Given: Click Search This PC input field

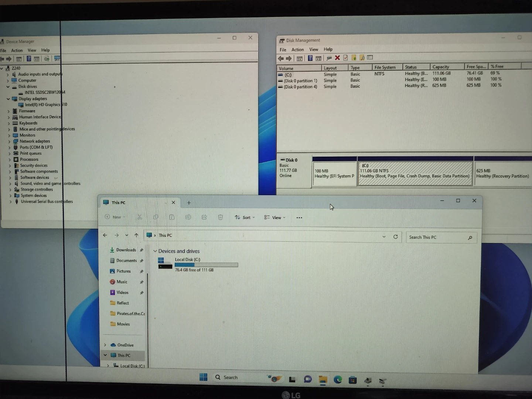Looking at the screenshot, I should 441,237.
